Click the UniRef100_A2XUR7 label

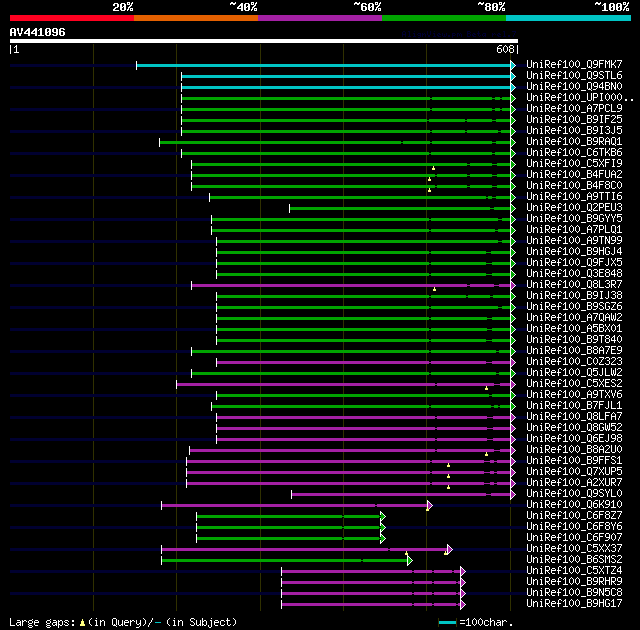tap(574, 483)
